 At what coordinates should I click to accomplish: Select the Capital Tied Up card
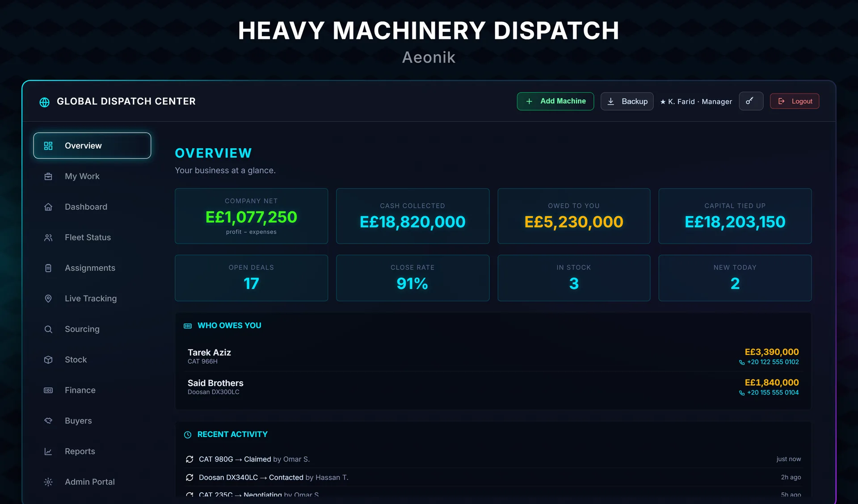click(x=735, y=216)
